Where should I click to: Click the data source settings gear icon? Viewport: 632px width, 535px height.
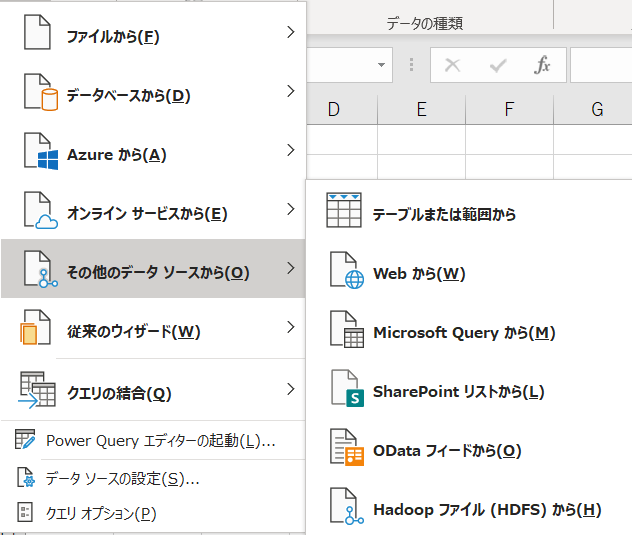click(26, 477)
